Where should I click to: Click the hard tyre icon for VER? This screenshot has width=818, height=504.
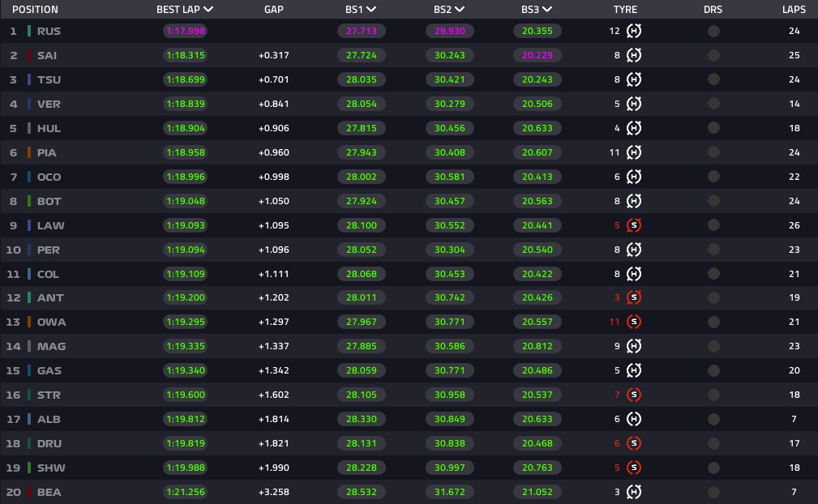pyautogui.click(x=633, y=104)
